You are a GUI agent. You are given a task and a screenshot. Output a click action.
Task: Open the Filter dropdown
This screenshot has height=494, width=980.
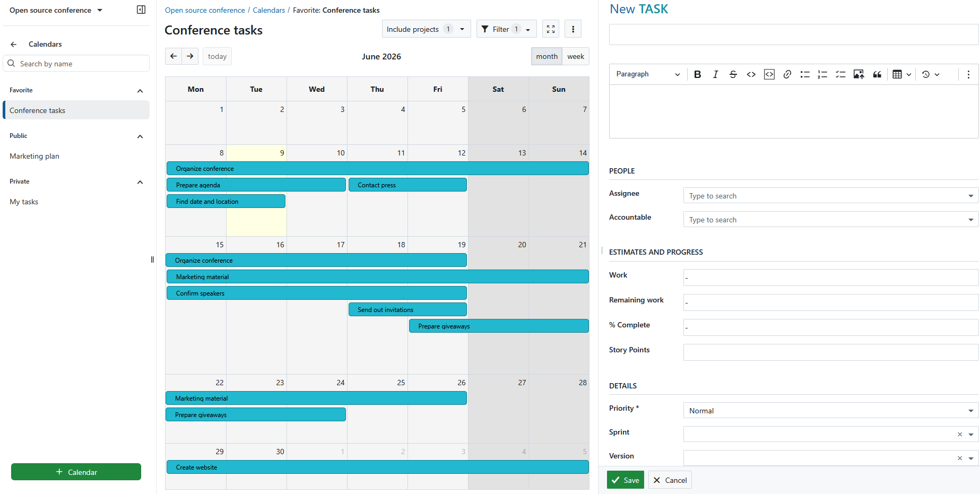506,29
